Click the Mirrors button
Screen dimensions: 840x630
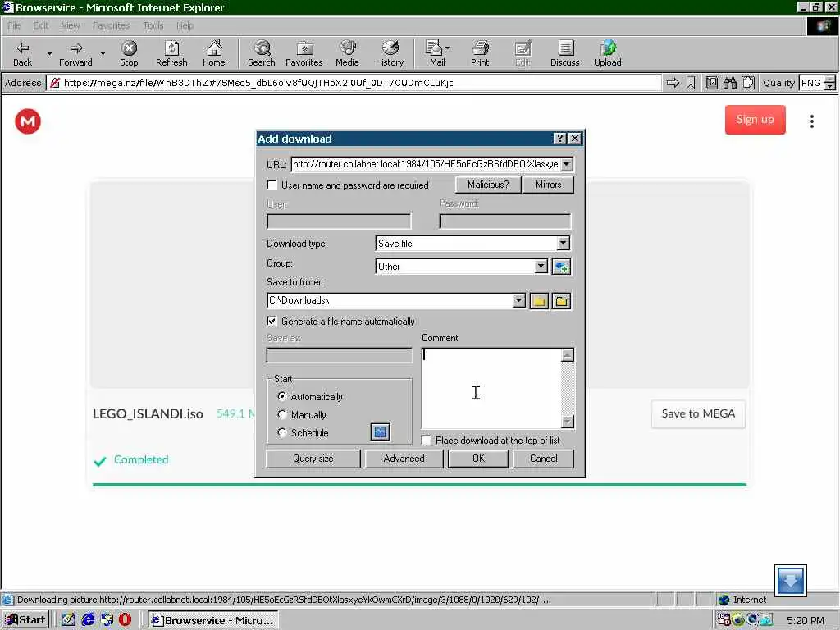pos(548,185)
